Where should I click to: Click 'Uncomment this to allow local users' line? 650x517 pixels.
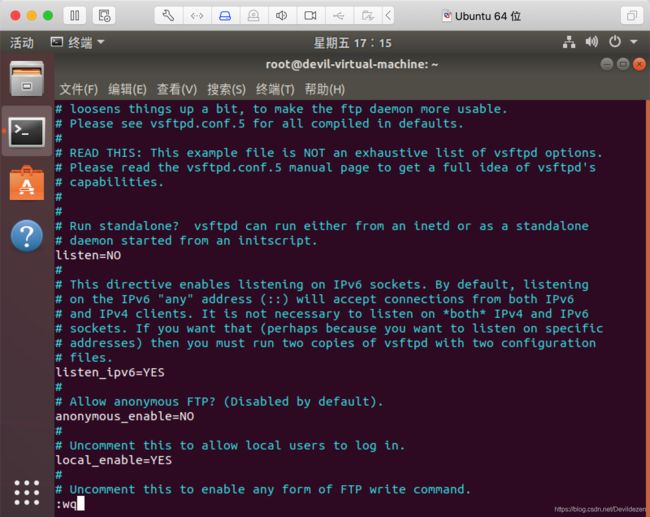(x=230, y=445)
